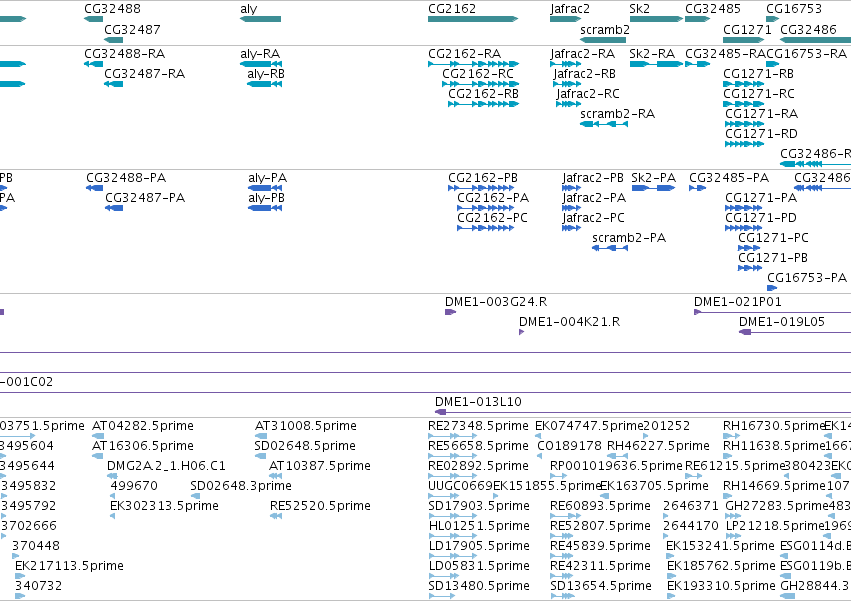Click EST EK302313.5prime
The height and width of the screenshot is (601, 851).
pos(113,516)
